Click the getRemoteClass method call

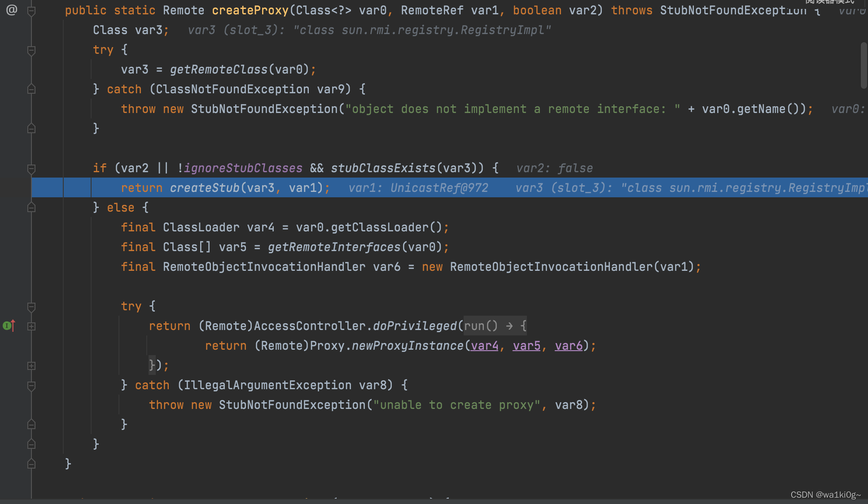click(219, 70)
